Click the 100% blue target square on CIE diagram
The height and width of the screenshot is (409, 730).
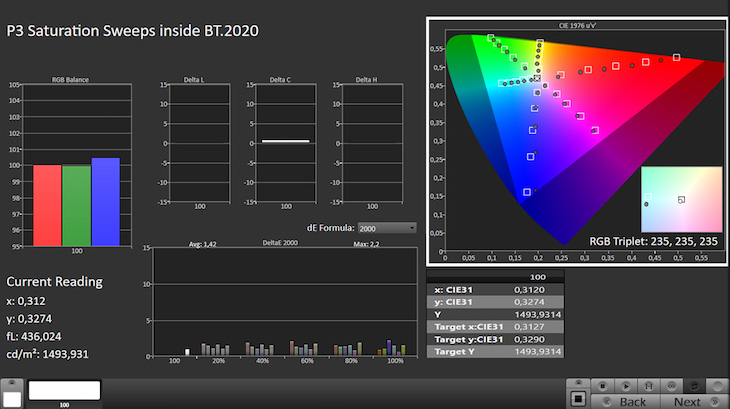coord(527,192)
